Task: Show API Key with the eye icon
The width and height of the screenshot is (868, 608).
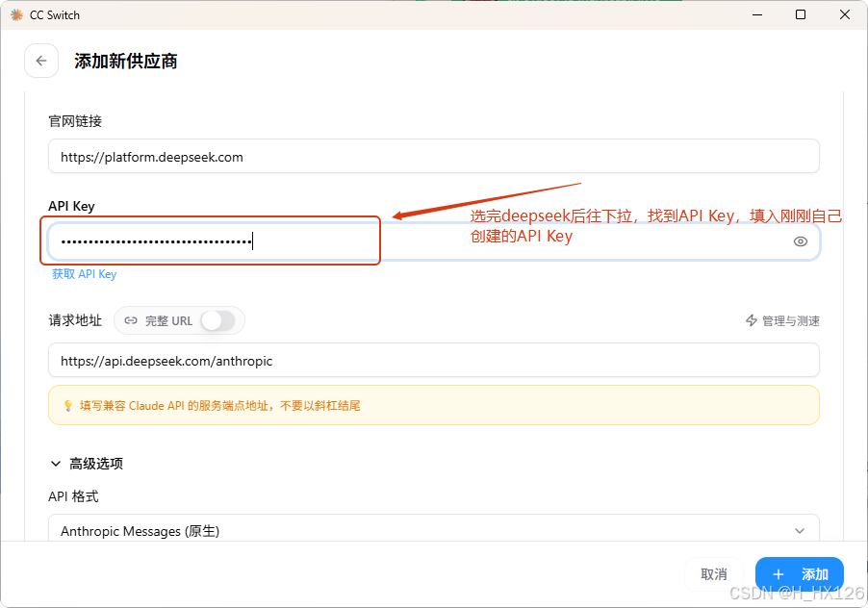Action: [800, 241]
